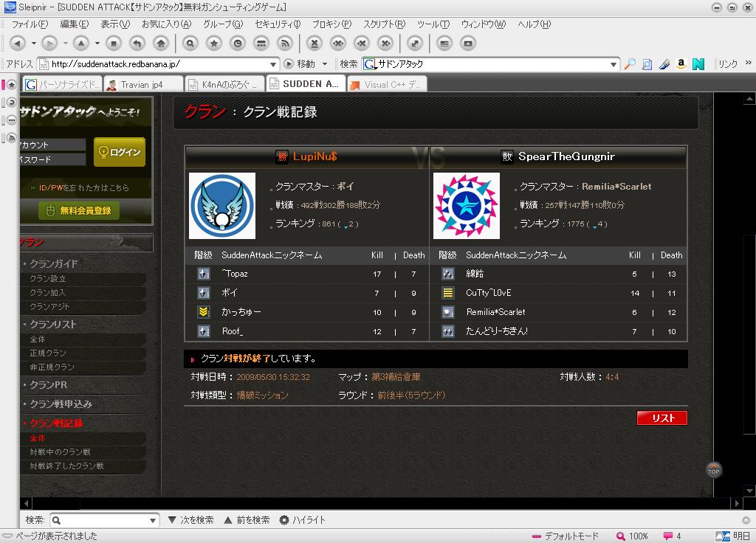Click the page search icon beside magnifier
The height and width of the screenshot is (543, 756).
[647, 63]
